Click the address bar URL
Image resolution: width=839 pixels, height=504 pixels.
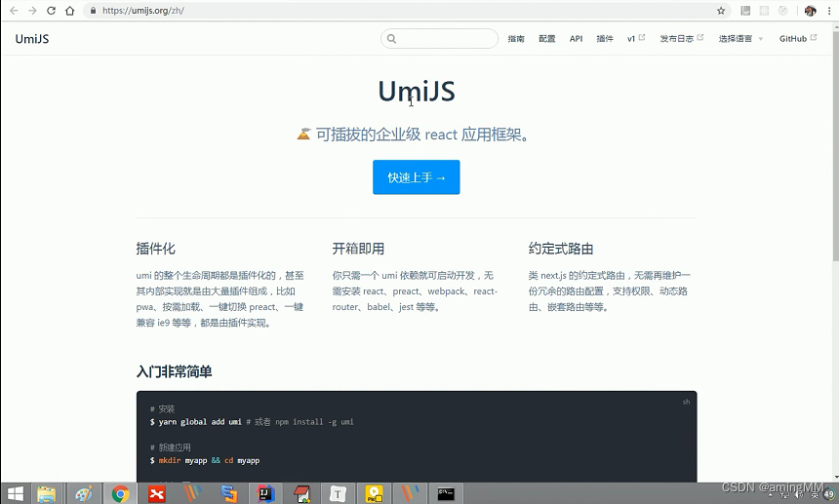point(143,11)
